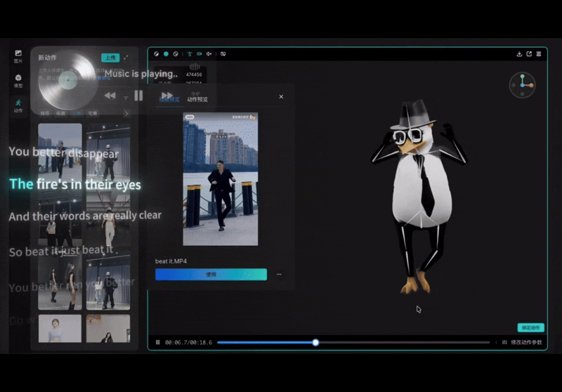Click the 绑定动作 button
Image resolution: width=562 pixels, height=392 pixels.
click(x=530, y=327)
